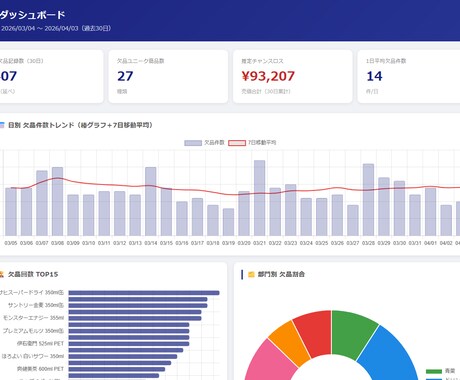
Task: Click the 欠品ユニーク商品数 card label
Action: [x=140, y=61]
